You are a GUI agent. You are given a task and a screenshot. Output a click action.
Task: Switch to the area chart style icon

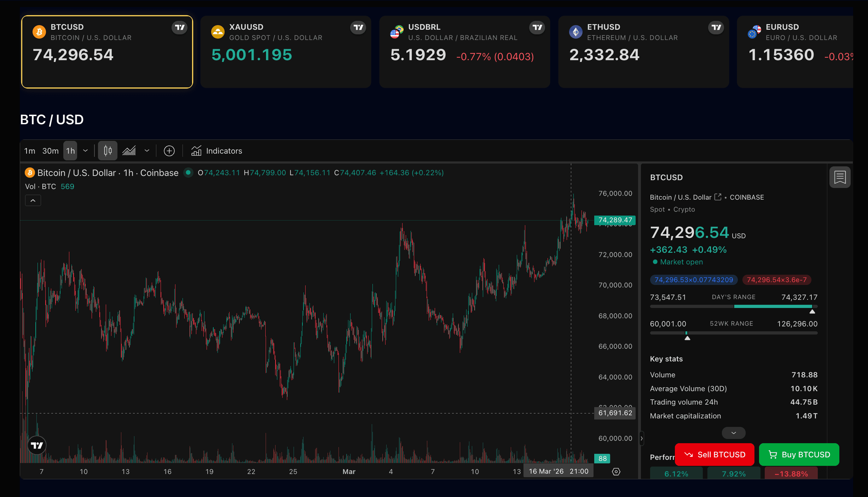(x=129, y=150)
